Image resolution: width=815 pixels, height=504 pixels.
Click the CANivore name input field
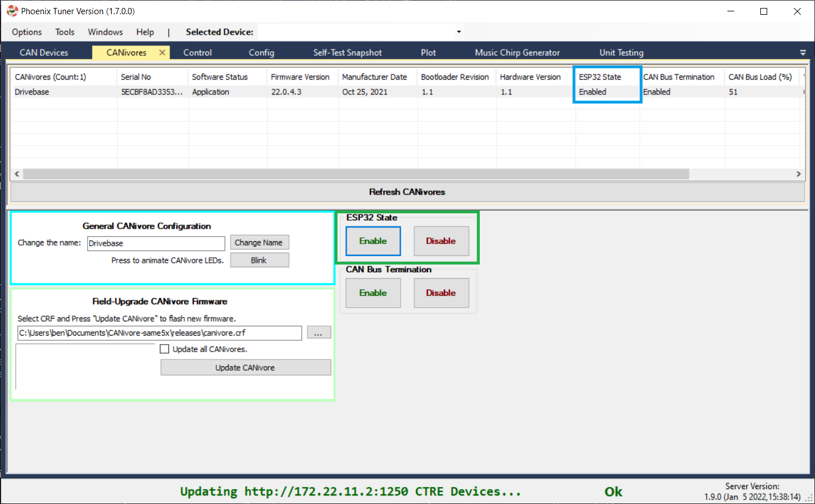(x=156, y=243)
